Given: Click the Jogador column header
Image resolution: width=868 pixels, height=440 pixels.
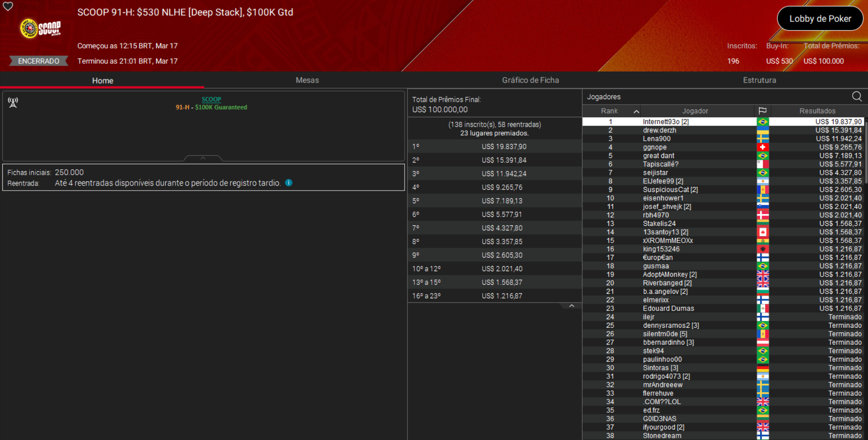Looking at the screenshot, I should click(695, 110).
